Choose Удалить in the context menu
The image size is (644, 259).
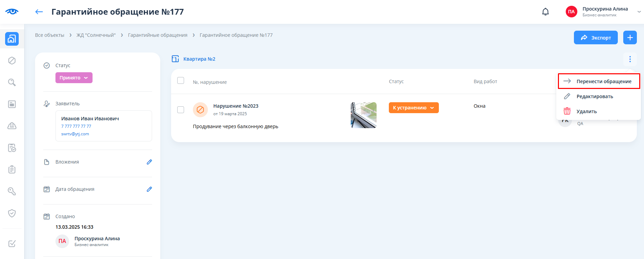(x=586, y=111)
